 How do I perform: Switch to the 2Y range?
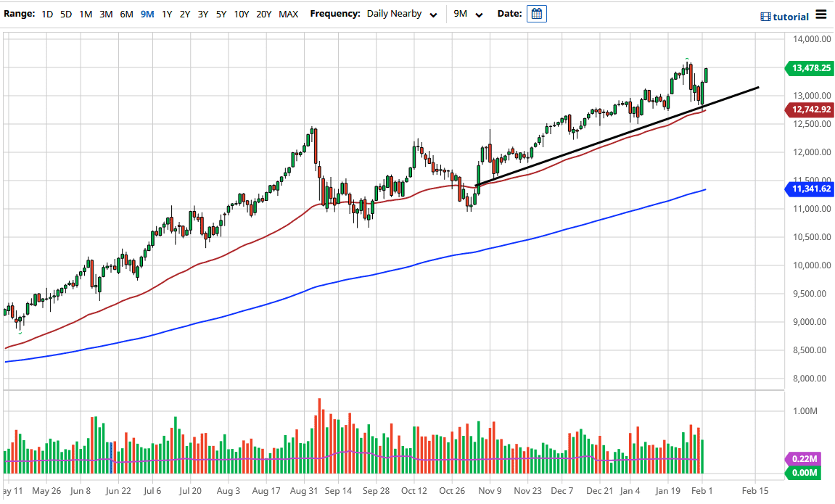[x=185, y=13]
